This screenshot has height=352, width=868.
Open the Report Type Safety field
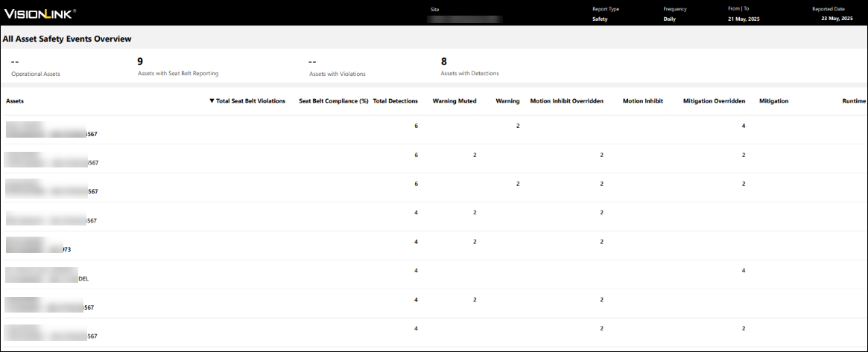600,19
